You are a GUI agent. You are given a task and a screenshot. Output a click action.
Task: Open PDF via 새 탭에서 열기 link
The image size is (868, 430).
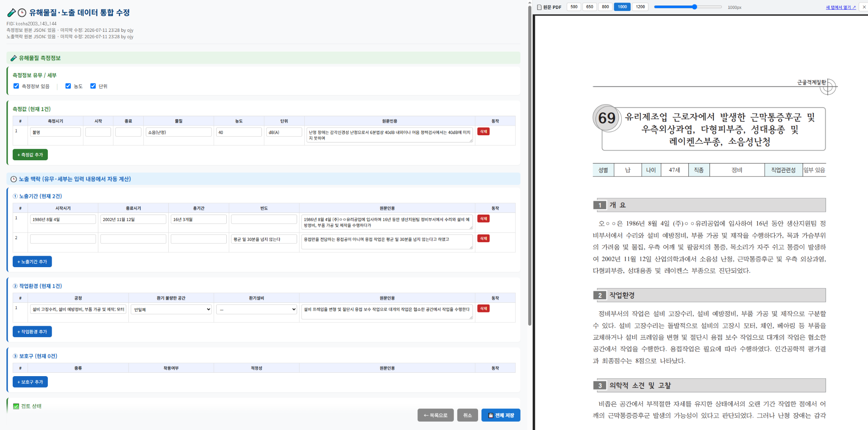841,7
